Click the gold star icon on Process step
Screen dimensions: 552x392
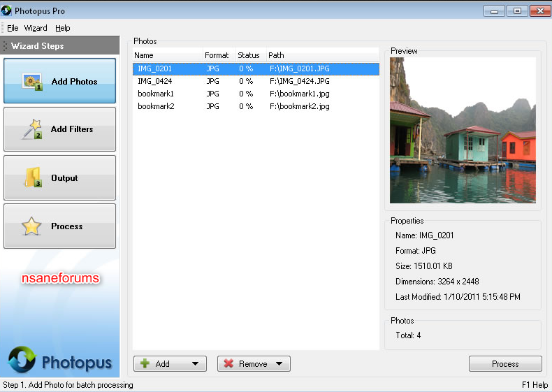click(x=31, y=226)
